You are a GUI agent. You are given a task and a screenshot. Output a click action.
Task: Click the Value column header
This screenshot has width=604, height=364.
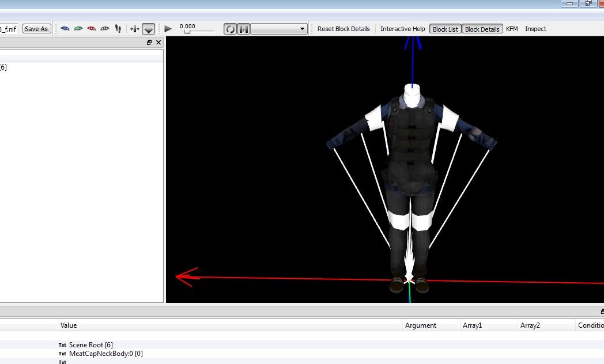(x=230, y=325)
